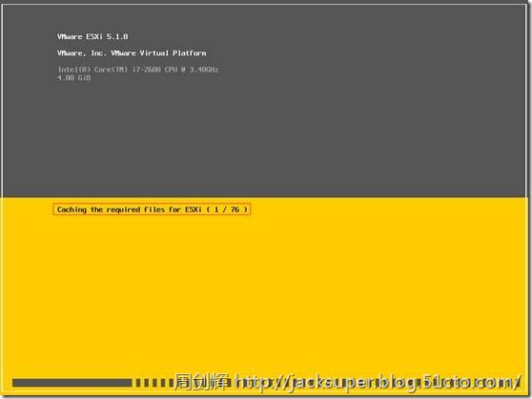Click 'Caching the required files for ESXi' status
This screenshot has width=532, height=399.
[x=152, y=209]
